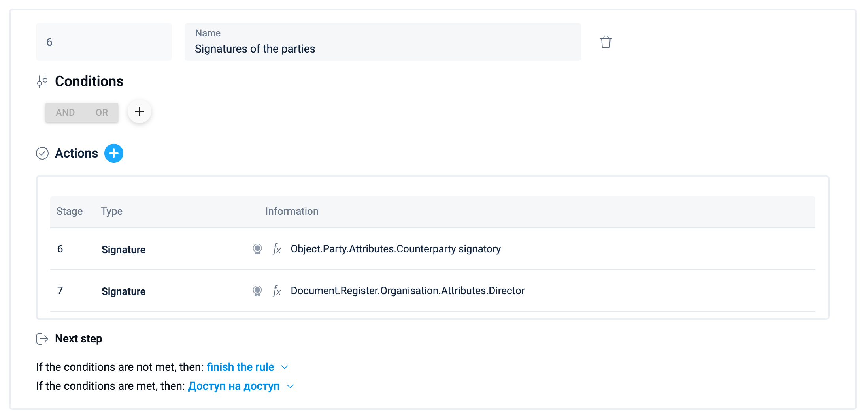868x417 pixels.
Task: Add a new action with blue plus
Action: point(114,153)
